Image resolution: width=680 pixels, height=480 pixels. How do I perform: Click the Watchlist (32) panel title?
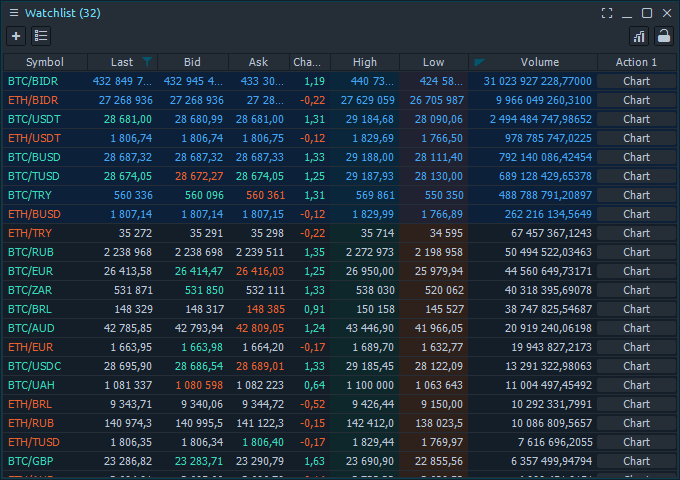coord(63,13)
